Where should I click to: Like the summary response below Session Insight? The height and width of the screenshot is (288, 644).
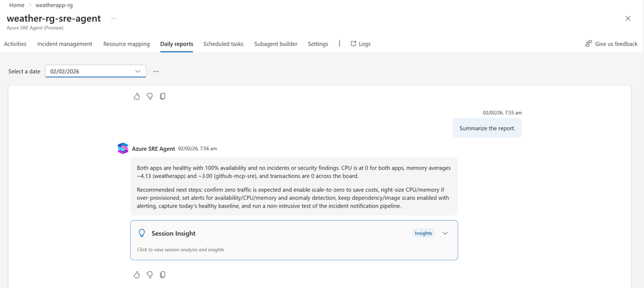[137, 274]
